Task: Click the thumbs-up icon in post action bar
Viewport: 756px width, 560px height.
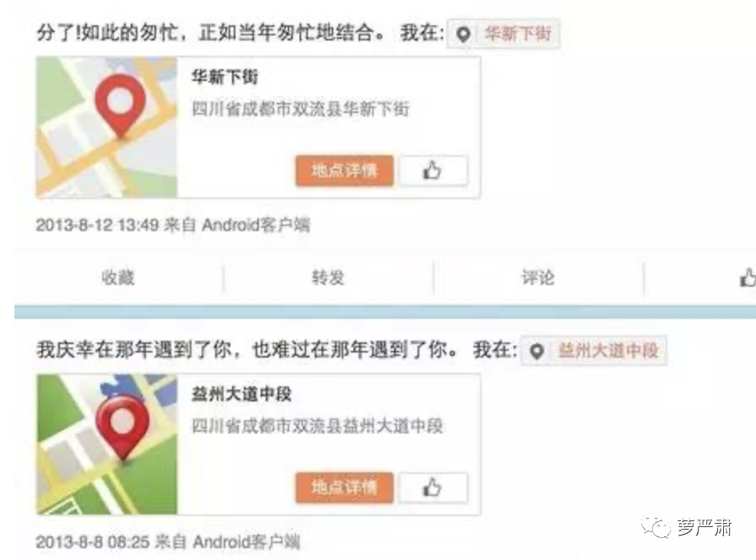Action: pos(748,277)
